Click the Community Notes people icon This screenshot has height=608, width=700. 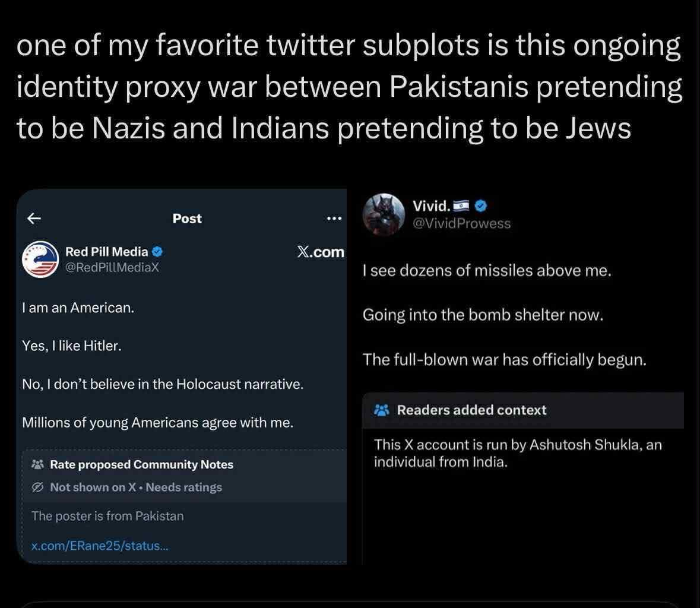point(37,464)
